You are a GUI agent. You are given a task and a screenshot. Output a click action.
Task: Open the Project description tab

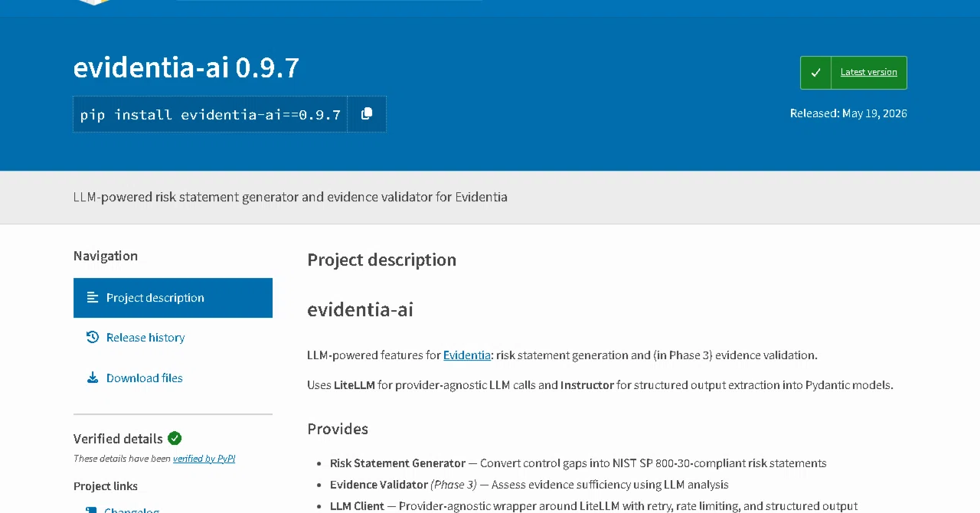[173, 298]
